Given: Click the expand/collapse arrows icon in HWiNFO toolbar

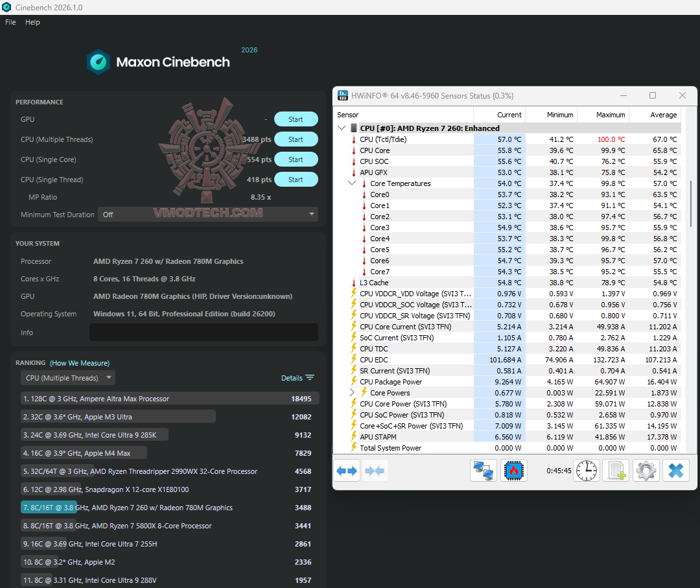Looking at the screenshot, I should point(347,471).
